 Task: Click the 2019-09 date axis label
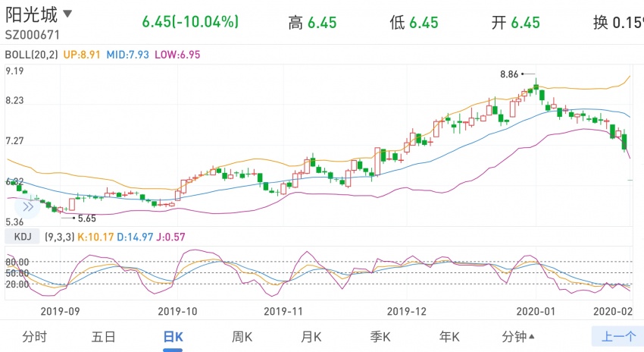[60, 311]
